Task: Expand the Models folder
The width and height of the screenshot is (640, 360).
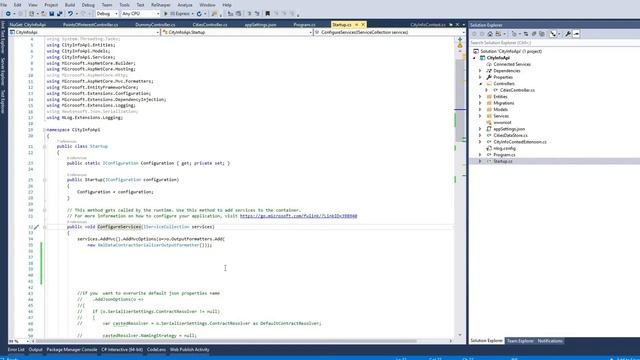Action: pyautogui.click(x=480, y=109)
